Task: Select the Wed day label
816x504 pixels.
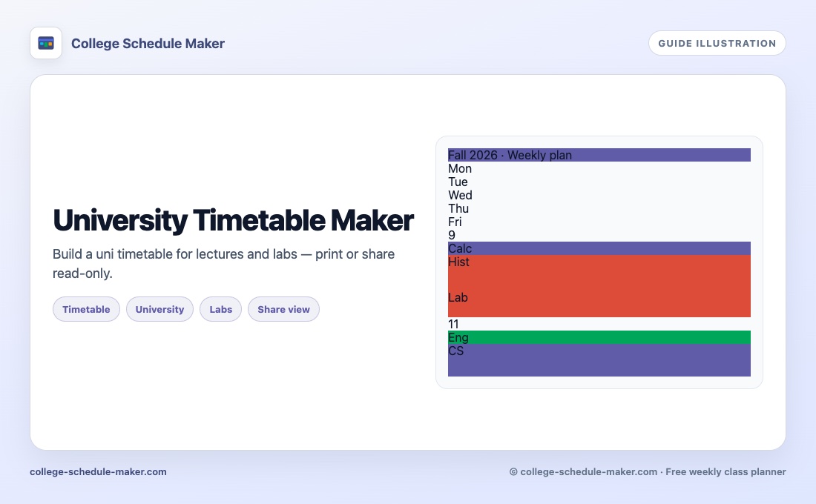Action: [460, 195]
